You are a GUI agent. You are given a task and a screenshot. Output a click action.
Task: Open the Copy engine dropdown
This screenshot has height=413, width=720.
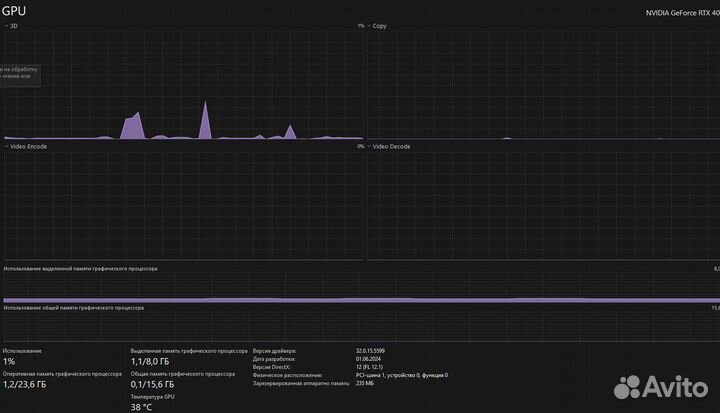379,25
